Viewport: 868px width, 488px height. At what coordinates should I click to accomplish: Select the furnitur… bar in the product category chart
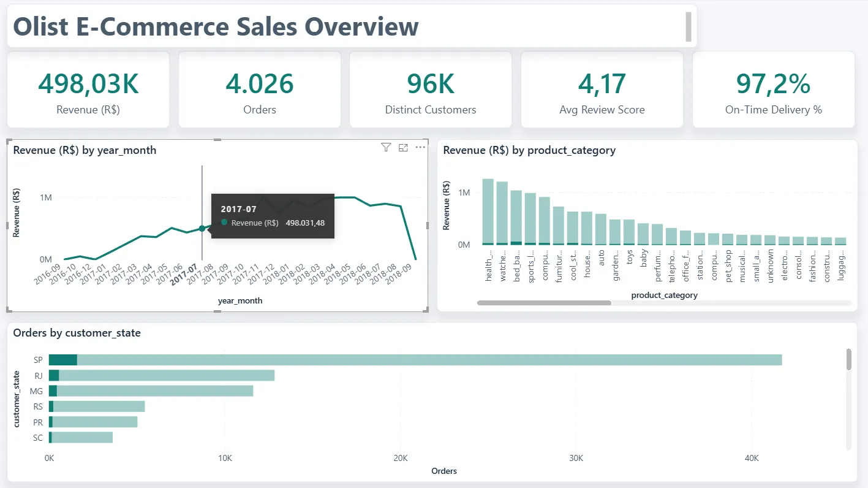coord(559,226)
